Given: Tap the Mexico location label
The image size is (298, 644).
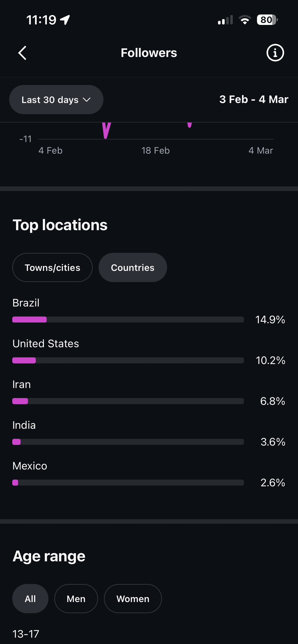Looking at the screenshot, I should (x=30, y=466).
